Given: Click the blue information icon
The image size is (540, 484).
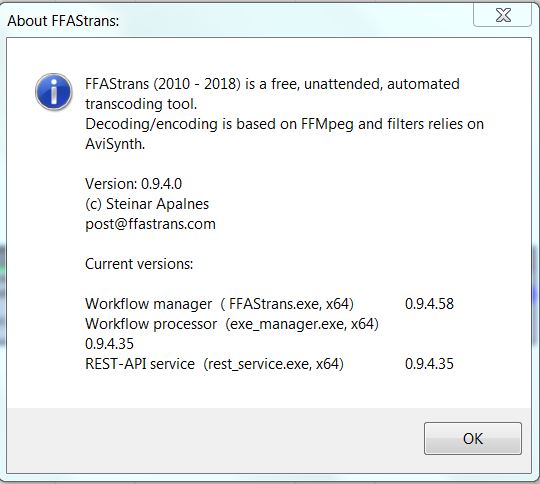Looking at the screenshot, I should pyautogui.click(x=54, y=92).
